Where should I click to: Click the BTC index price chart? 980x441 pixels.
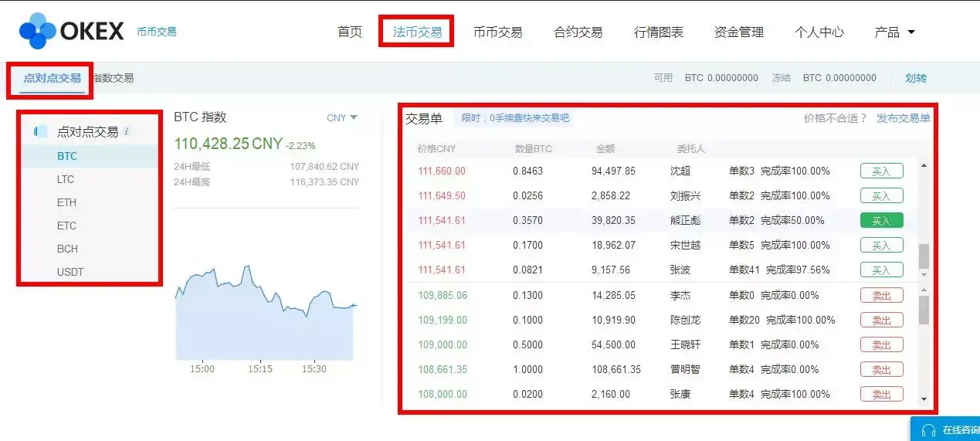tap(266, 314)
